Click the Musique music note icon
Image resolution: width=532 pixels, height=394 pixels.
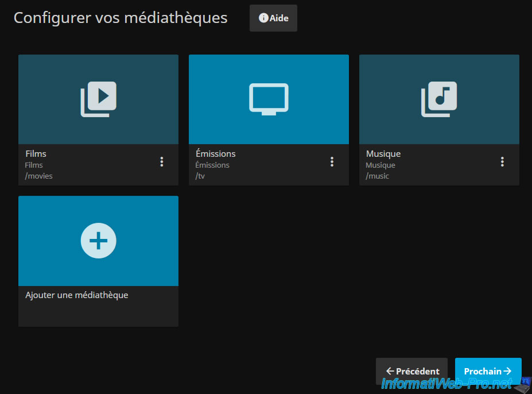[439, 99]
